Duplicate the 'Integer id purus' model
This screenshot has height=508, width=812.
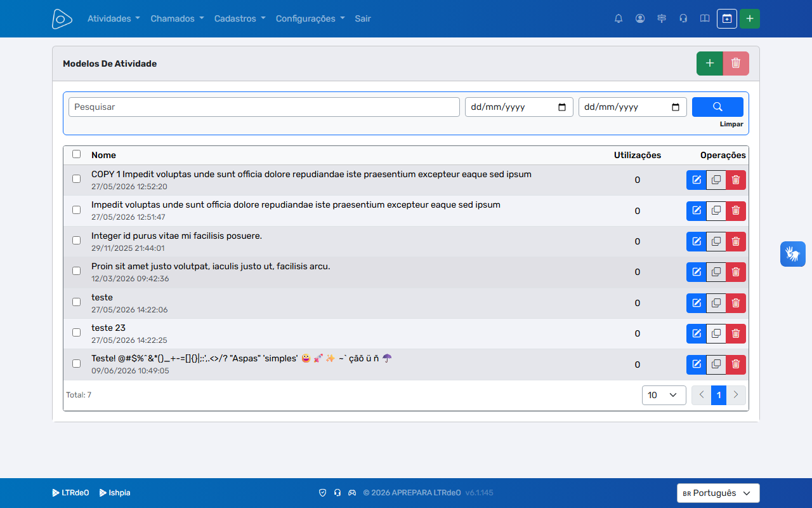(716, 241)
